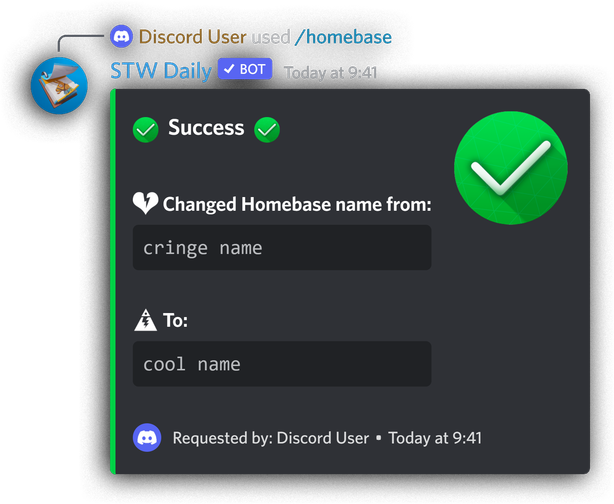The image size is (614, 504).
Task: Click the 'To:' field heading
Action: (175, 320)
